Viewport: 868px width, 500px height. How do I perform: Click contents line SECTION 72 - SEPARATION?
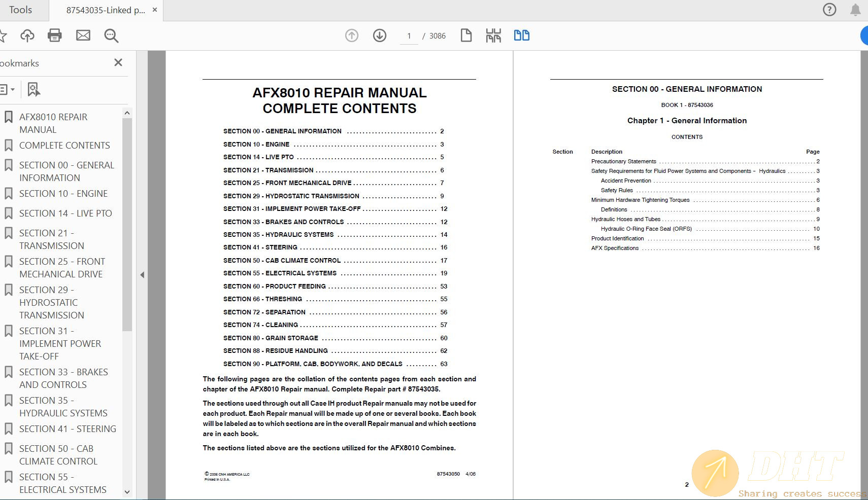[336, 312]
